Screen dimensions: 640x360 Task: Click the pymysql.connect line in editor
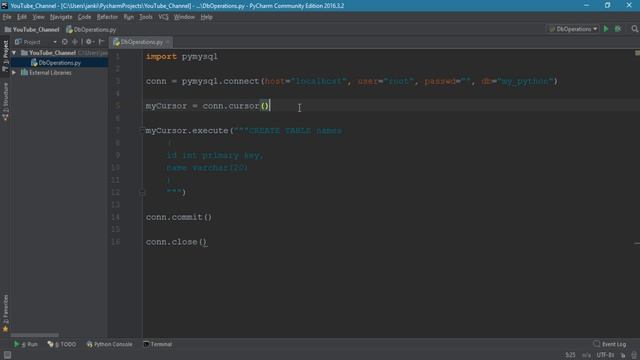(x=351, y=81)
